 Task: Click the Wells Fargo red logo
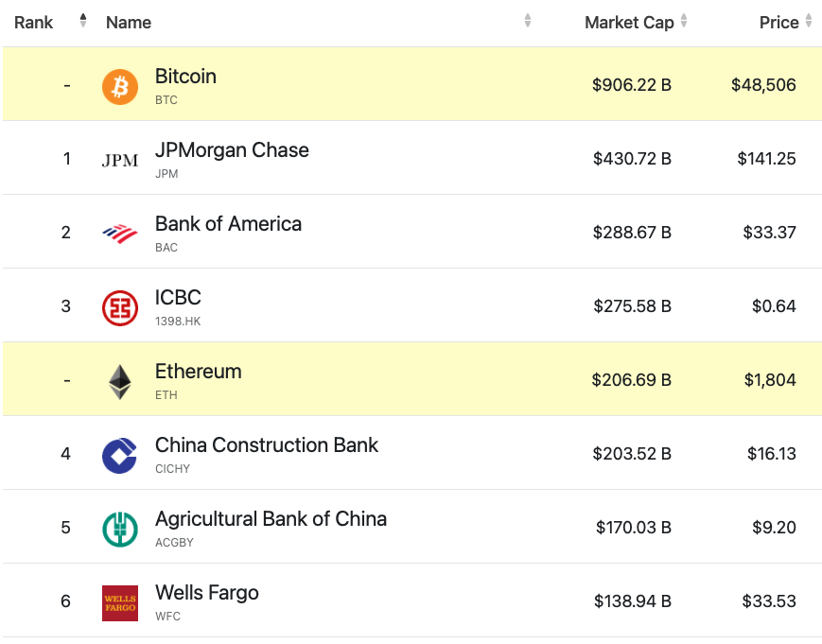pos(120,603)
